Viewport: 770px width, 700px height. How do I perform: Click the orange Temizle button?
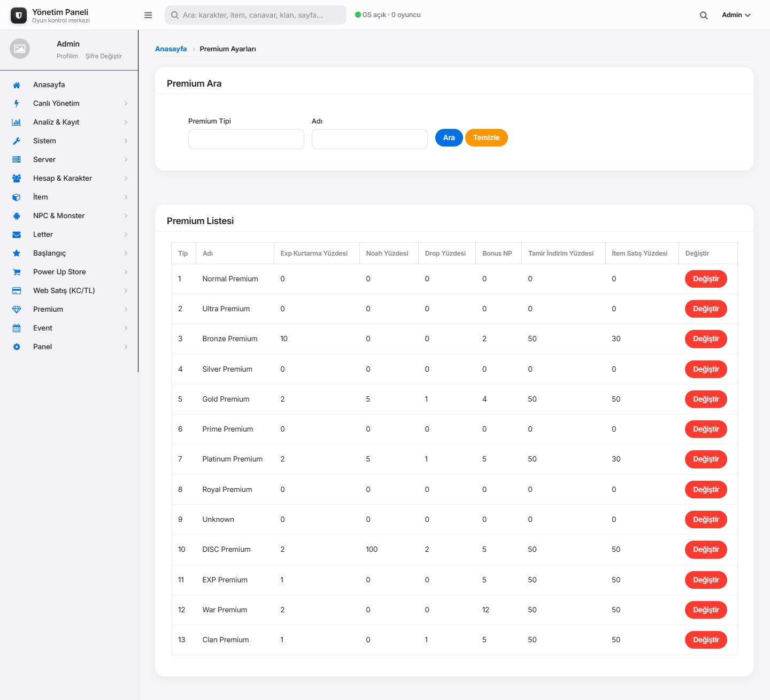487,138
